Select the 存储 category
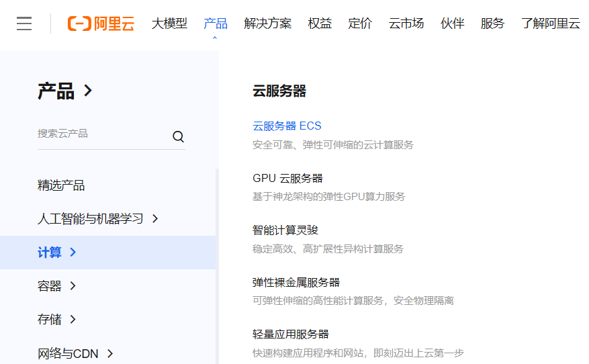Image resolution: width=589 pixels, height=364 pixels. 50,320
